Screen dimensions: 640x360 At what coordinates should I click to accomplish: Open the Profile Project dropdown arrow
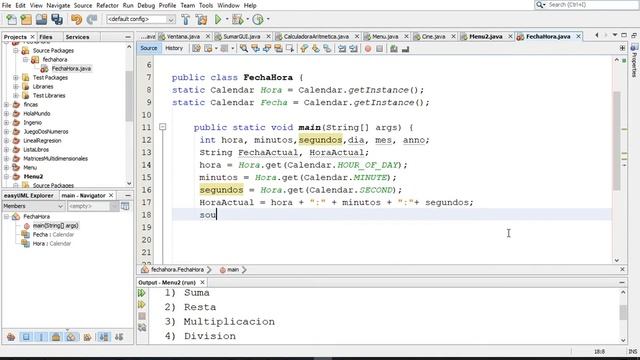point(268,19)
